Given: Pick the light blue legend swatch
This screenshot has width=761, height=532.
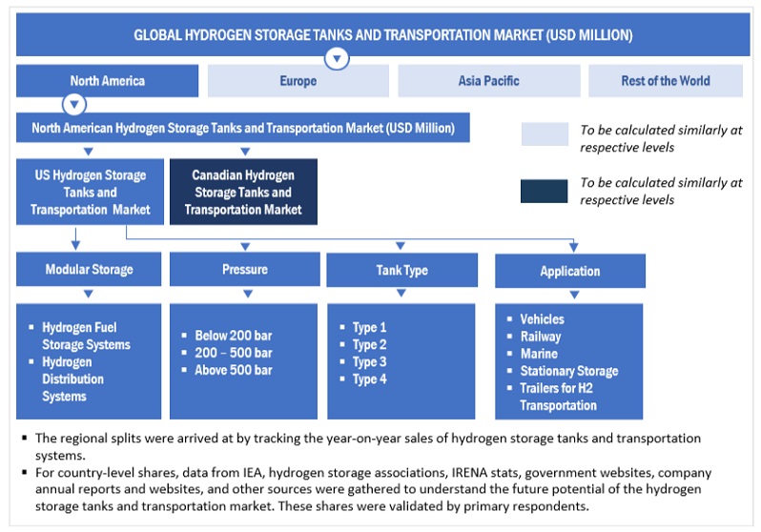Looking at the screenshot, I should pos(544,134).
